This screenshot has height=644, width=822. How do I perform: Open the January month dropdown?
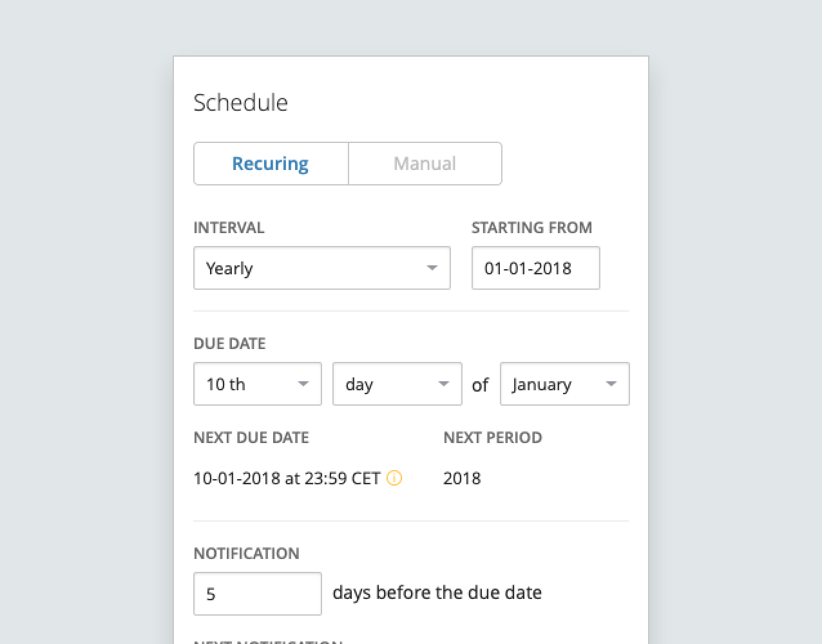[x=564, y=384]
